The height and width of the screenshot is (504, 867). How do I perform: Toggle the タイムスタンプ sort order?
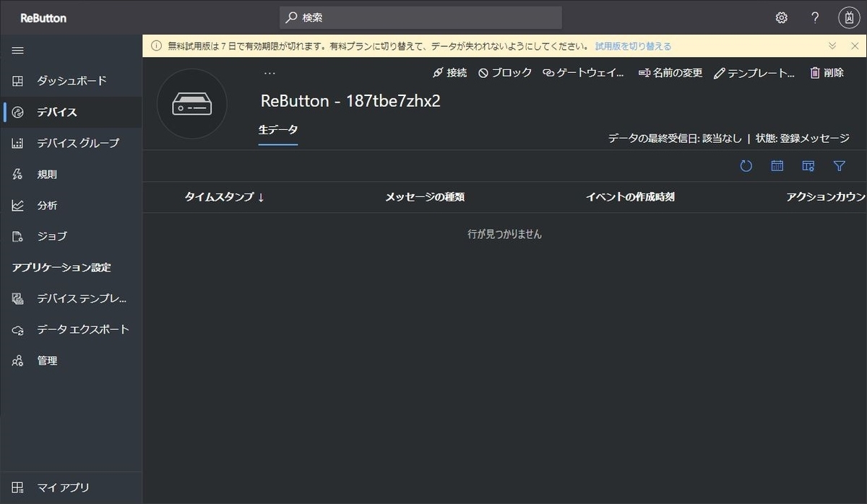click(225, 196)
